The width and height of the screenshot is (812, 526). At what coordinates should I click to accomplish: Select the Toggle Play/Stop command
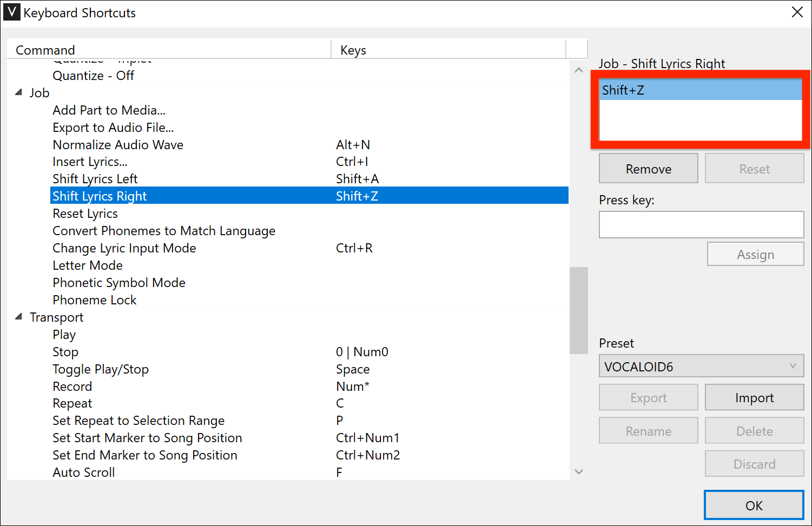[x=101, y=369]
